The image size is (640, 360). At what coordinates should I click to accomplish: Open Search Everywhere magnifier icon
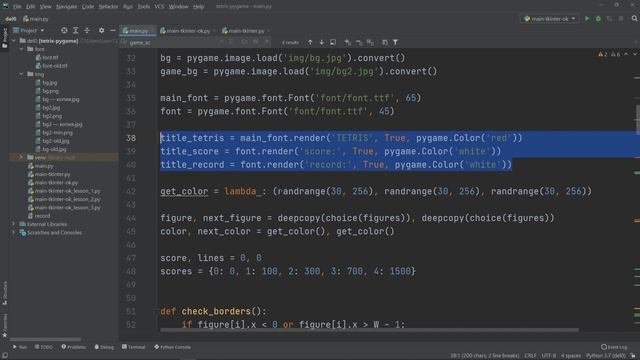click(634, 19)
